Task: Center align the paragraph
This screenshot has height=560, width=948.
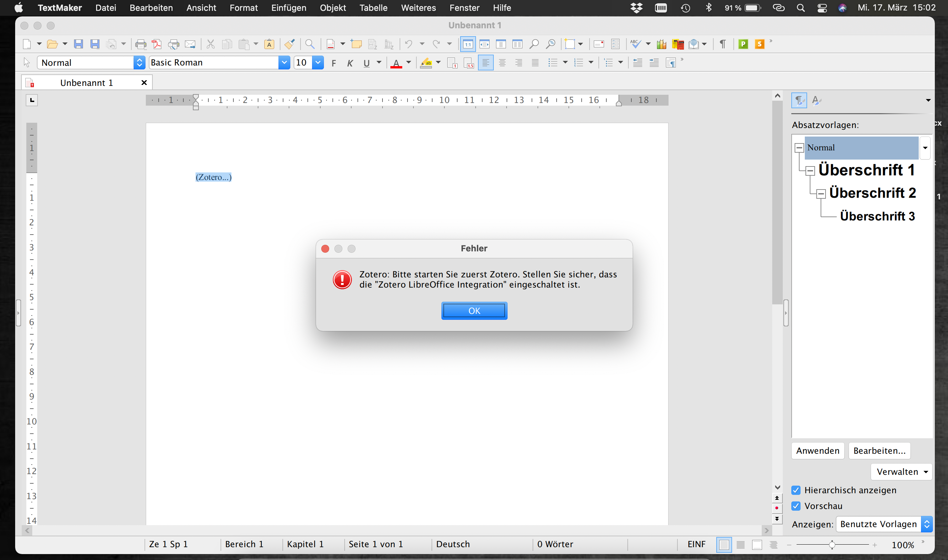Action: (502, 63)
